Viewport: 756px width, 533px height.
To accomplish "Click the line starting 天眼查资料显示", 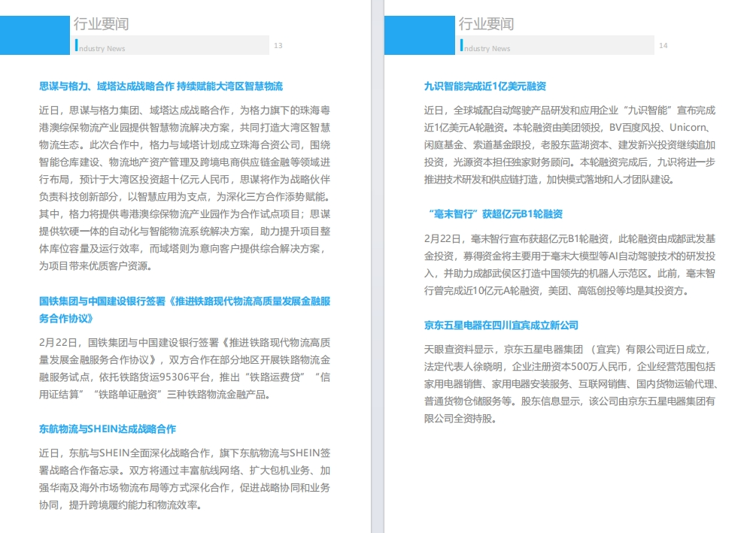I will [x=567, y=350].
